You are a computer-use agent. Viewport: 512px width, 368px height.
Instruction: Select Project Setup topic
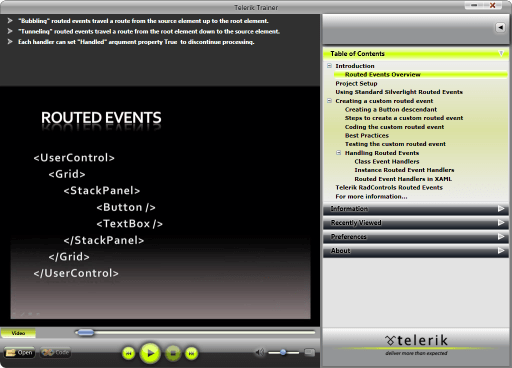tap(356, 83)
